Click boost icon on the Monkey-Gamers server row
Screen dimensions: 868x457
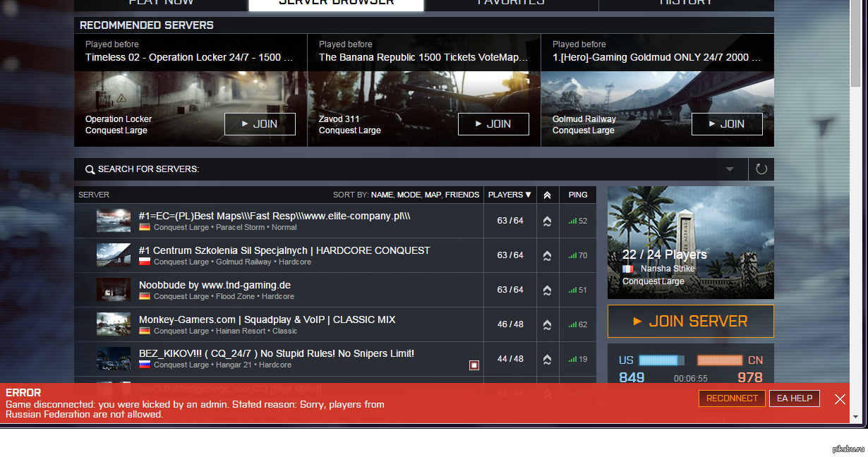pos(548,324)
